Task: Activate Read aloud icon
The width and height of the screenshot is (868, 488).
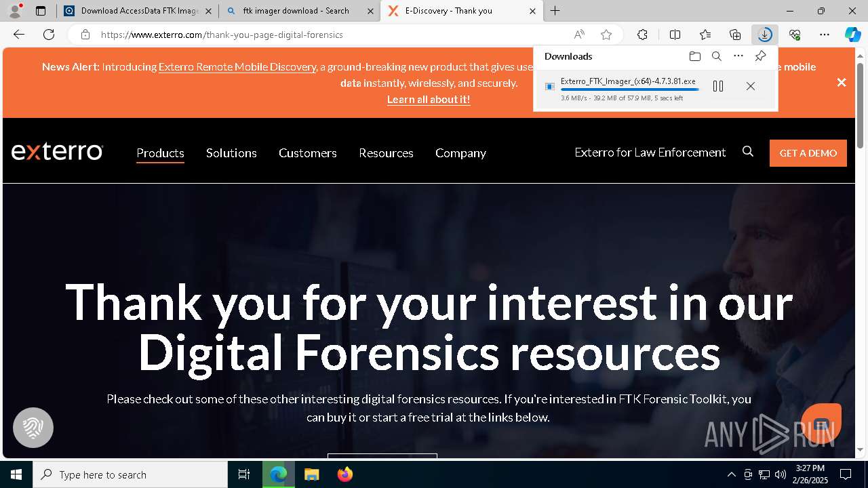Action: (579, 35)
